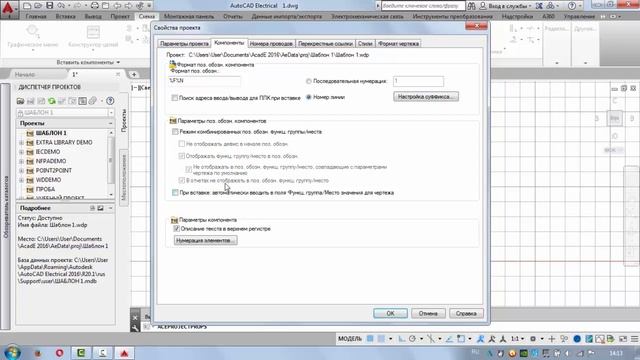640x360 pixels.
Task: Click the green Camtasia icon in taskbar
Action: coord(81,353)
